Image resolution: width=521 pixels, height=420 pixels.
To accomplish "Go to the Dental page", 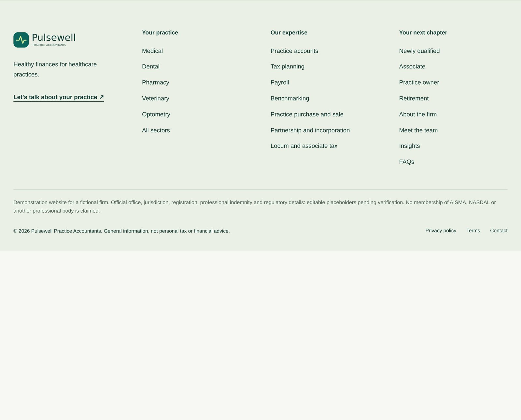I will click(x=151, y=66).
